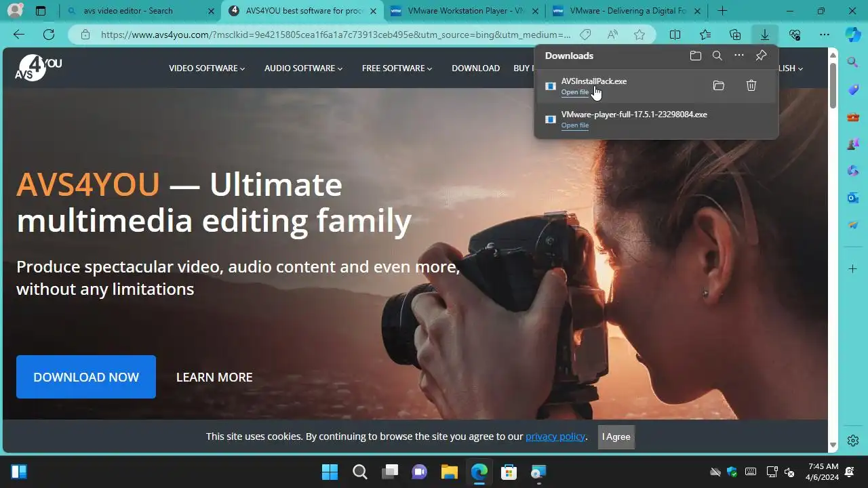Go back with browser back arrow

click(19, 35)
